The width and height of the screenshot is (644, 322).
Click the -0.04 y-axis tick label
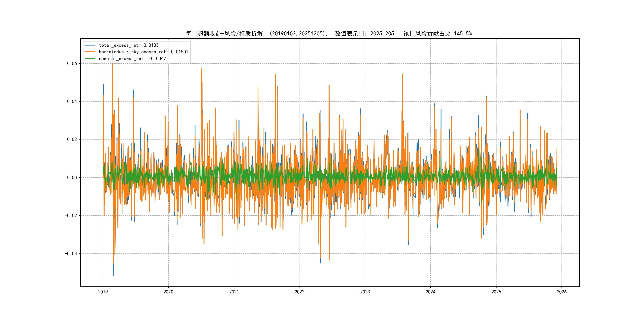point(71,253)
